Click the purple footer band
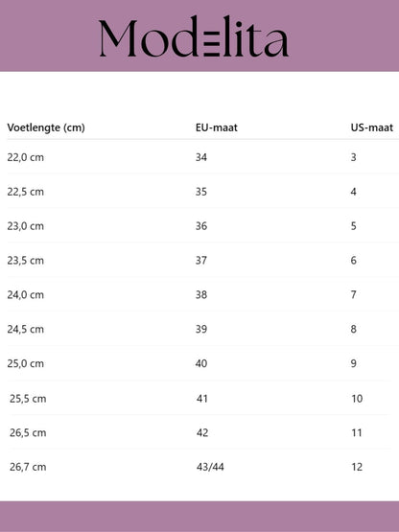399x532 pixels. [199, 516]
